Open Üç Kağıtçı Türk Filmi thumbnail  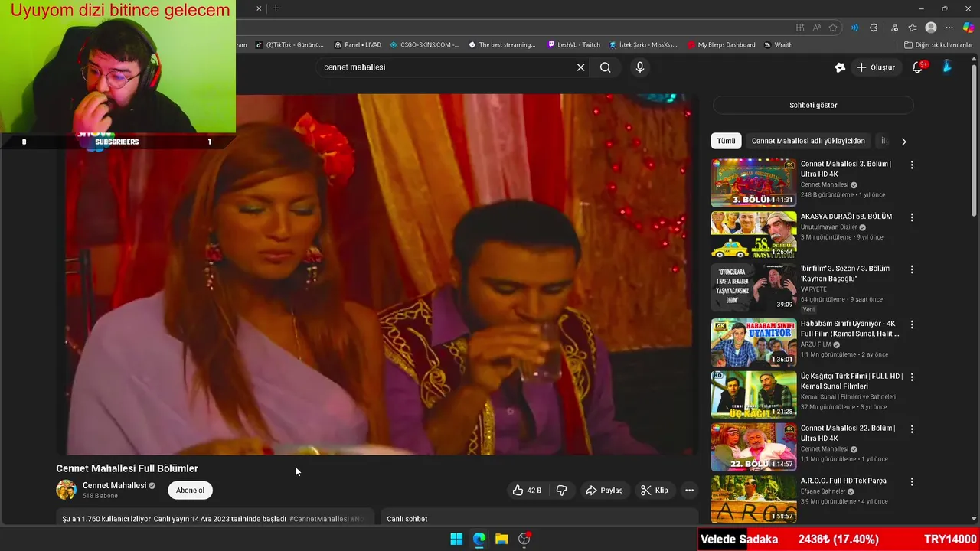[753, 395]
